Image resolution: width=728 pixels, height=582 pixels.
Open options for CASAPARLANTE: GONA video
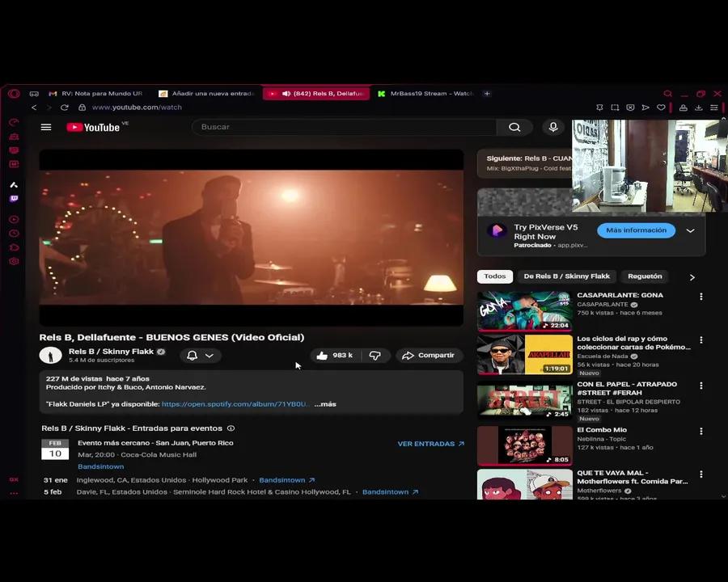(x=701, y=297)
